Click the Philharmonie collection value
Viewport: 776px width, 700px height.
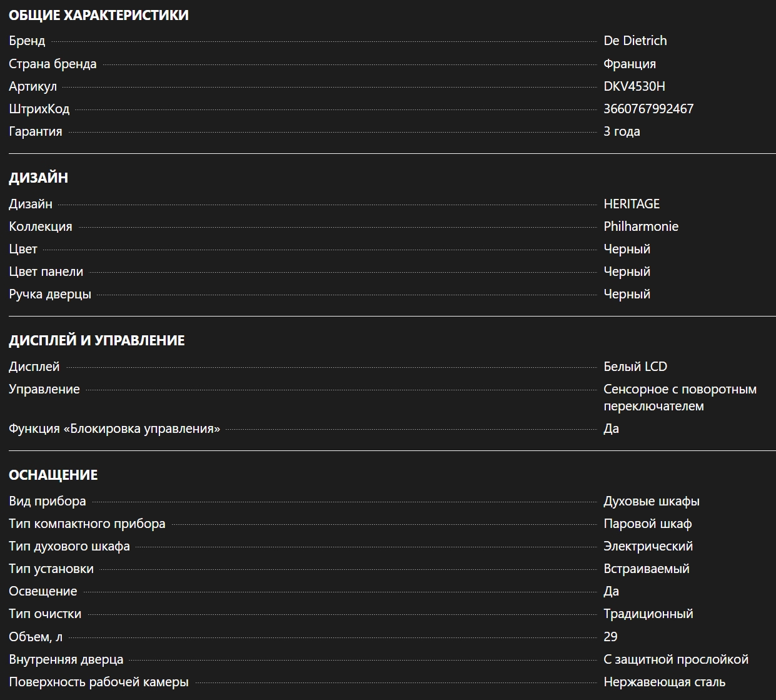click(x=640, y=226)
